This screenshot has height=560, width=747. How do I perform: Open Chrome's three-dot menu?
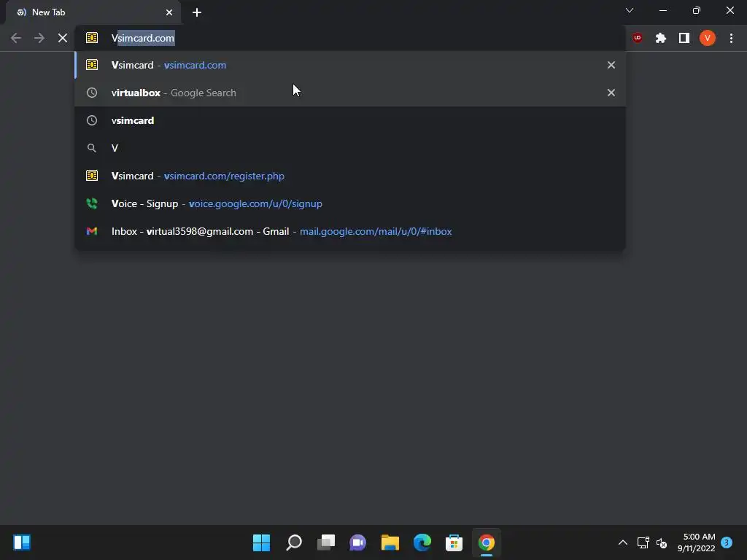731,38
